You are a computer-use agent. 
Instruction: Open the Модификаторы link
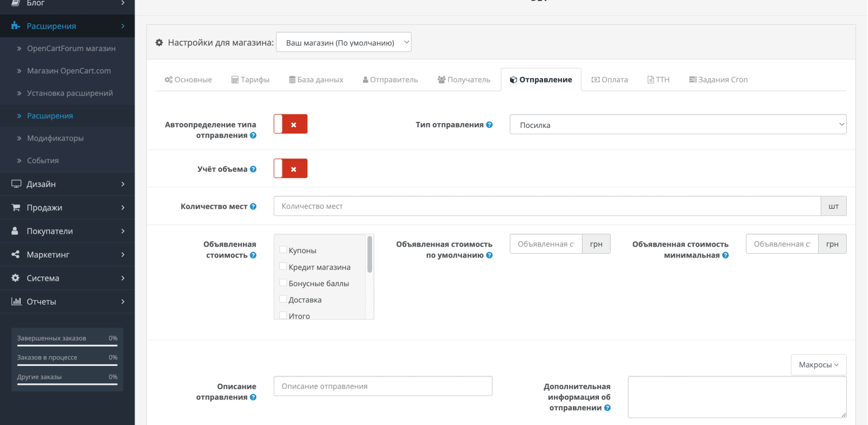[55, 138]
